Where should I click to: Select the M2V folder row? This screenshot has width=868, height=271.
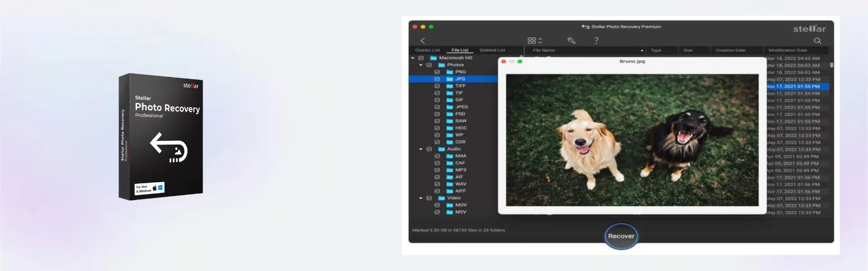click(453, 212)
